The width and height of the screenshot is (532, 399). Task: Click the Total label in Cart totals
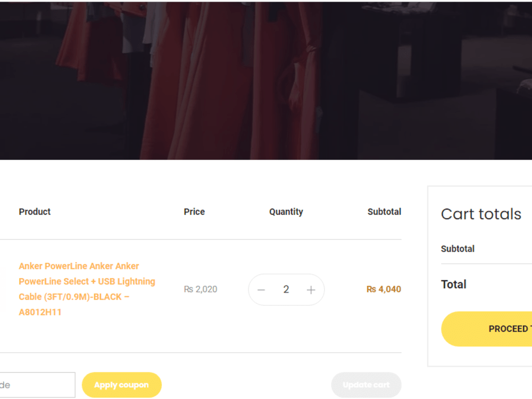[454, 284]
